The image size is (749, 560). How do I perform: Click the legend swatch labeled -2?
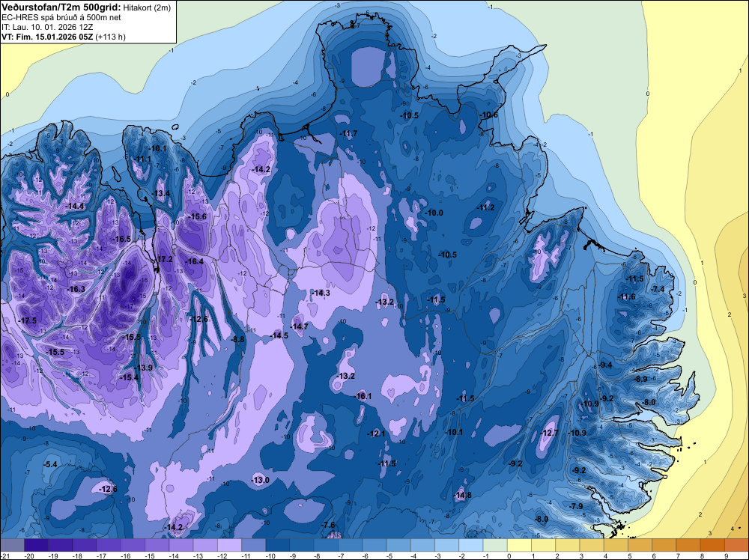pos(471,545)
